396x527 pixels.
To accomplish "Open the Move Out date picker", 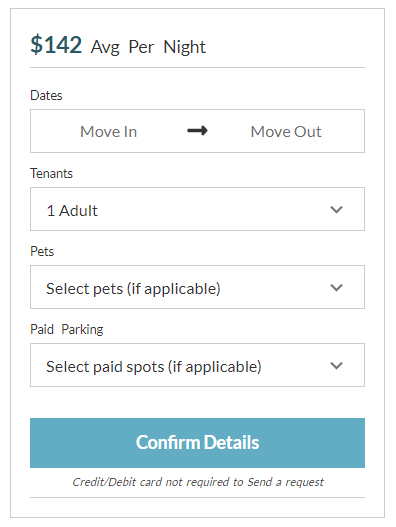I will coord(286,131).
